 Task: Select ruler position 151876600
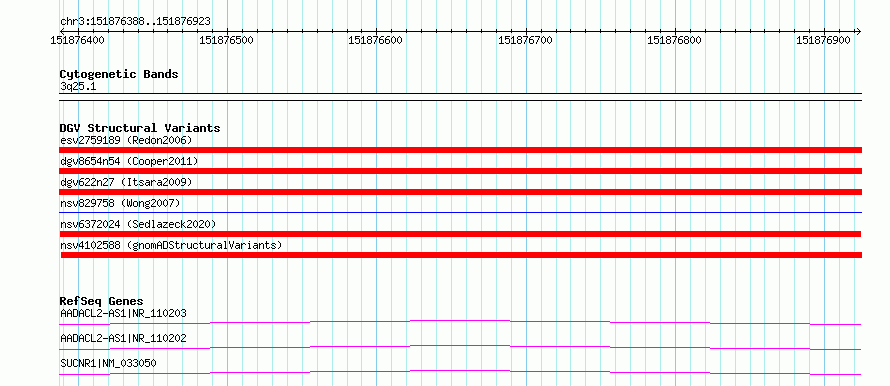(375, 40)
